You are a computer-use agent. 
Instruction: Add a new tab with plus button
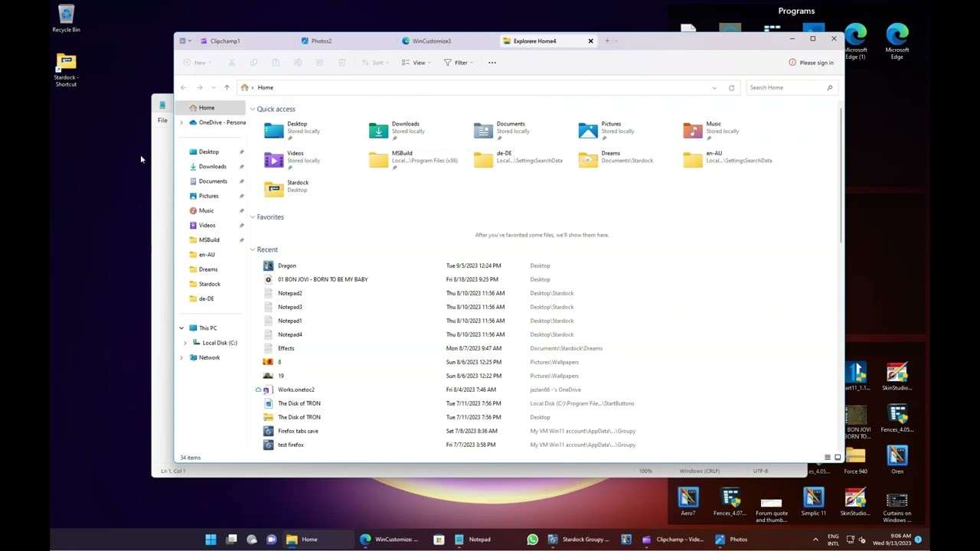coord(607,41)
